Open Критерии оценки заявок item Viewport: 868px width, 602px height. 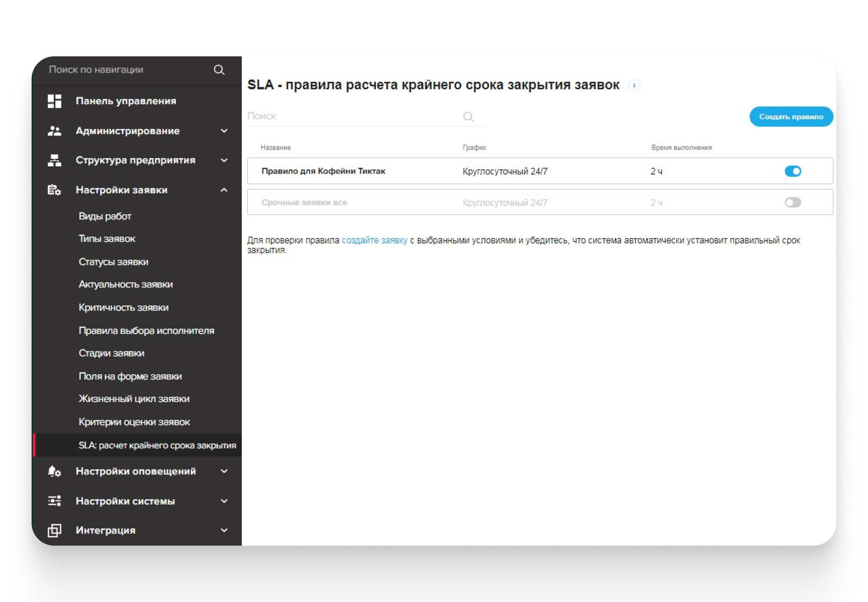point(134,422)
